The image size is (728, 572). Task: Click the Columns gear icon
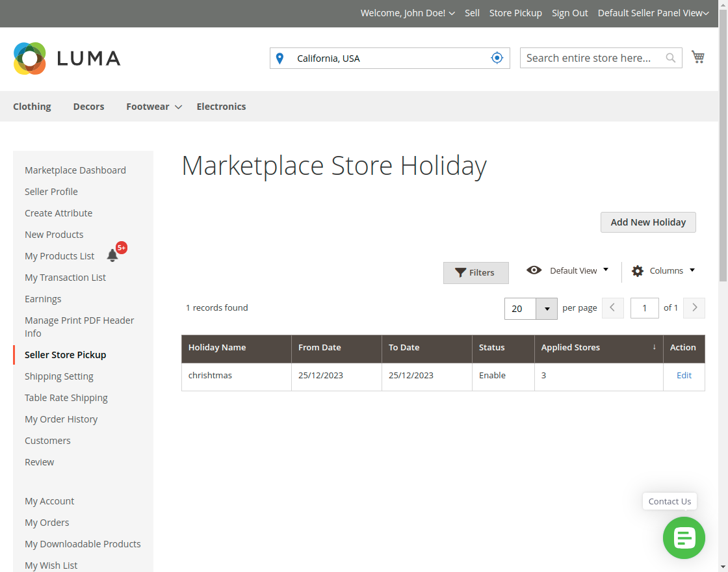coord(637,270)
